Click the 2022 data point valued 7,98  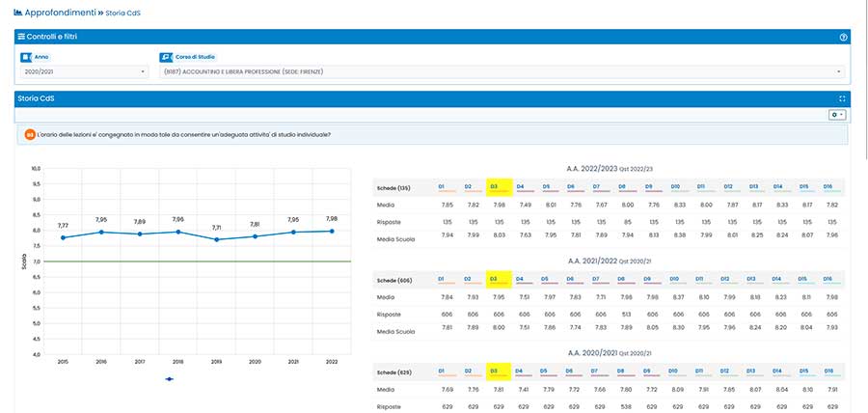coord(331,231)
